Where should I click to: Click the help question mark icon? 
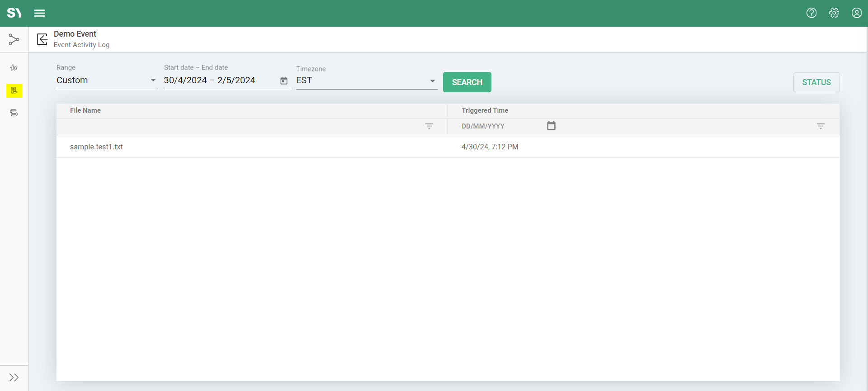(811, 13)
